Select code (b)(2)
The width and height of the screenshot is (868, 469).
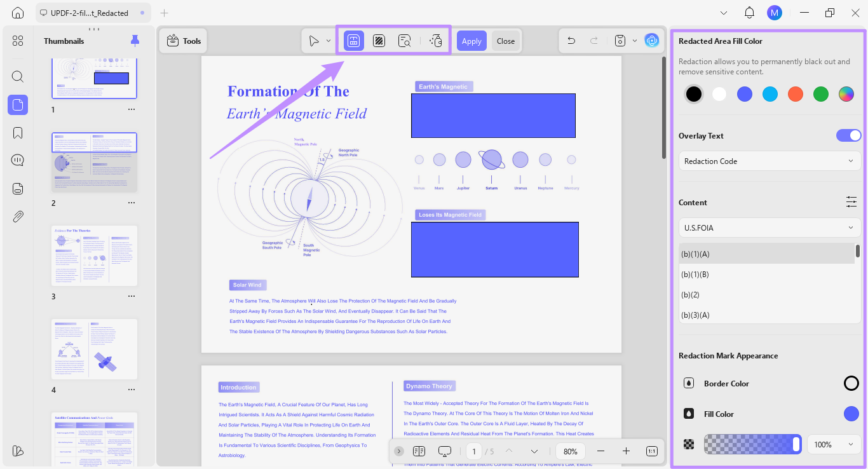pos(766,294)
